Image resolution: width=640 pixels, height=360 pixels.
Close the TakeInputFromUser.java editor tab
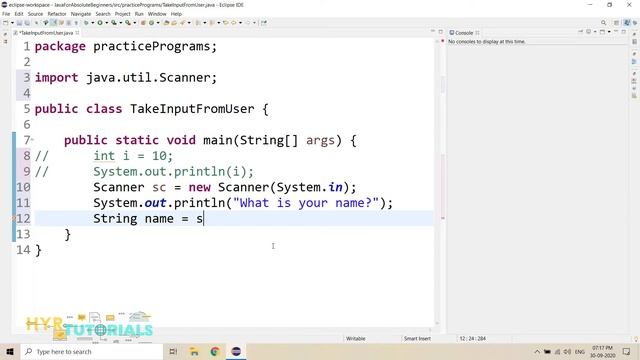pos(77,33)
